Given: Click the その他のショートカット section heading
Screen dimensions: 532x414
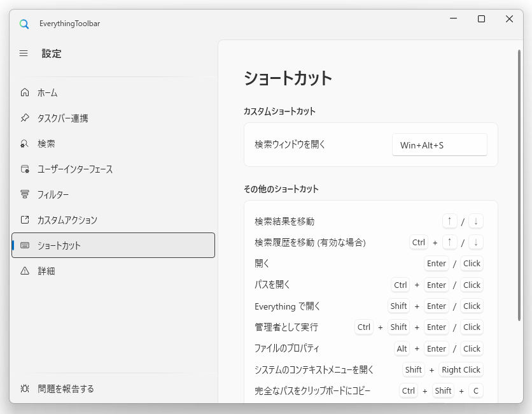Looking at the screenshot, I should coord(281,189).
